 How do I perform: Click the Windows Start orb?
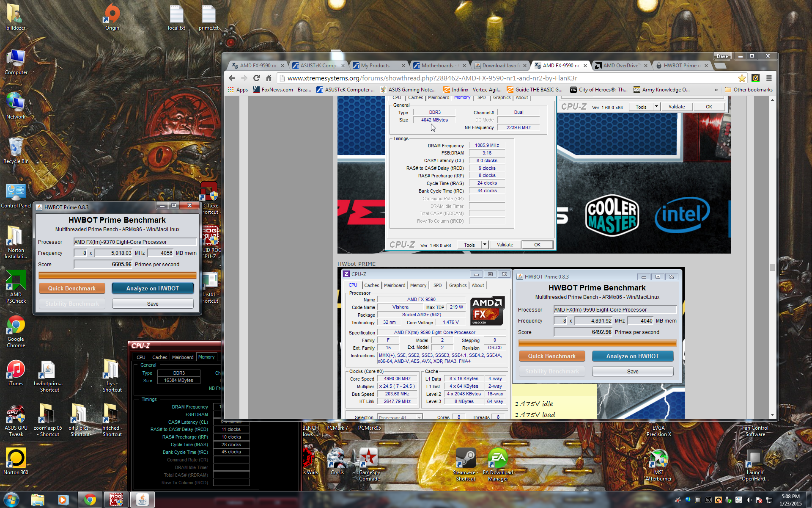[x=11, y=500]
